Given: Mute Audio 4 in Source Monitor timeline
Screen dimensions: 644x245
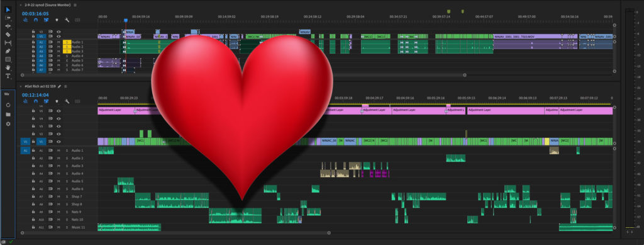Looking at the screenshot, I should 58,56.
